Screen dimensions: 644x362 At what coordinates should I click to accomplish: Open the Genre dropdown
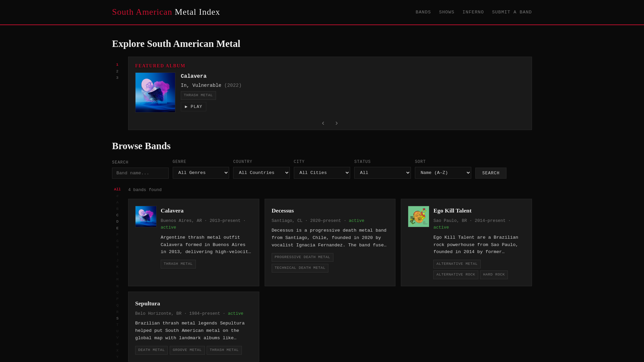201,173
